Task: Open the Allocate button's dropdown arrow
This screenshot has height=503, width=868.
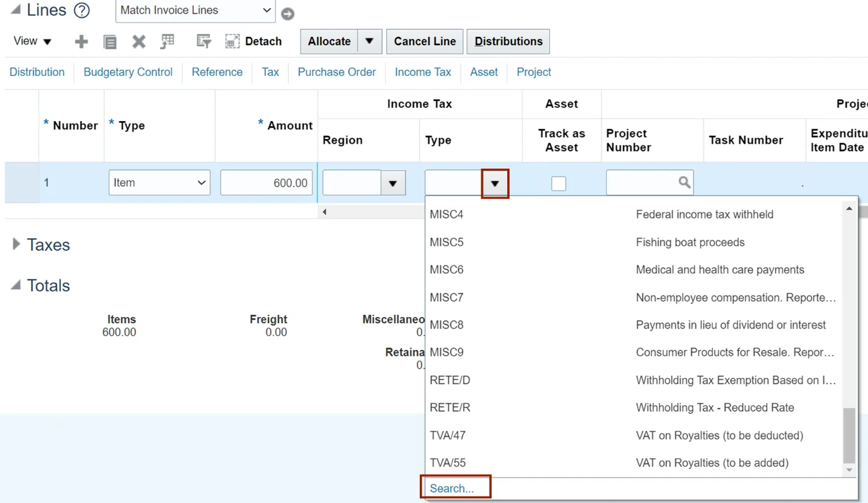Action: tap(369, 42)
